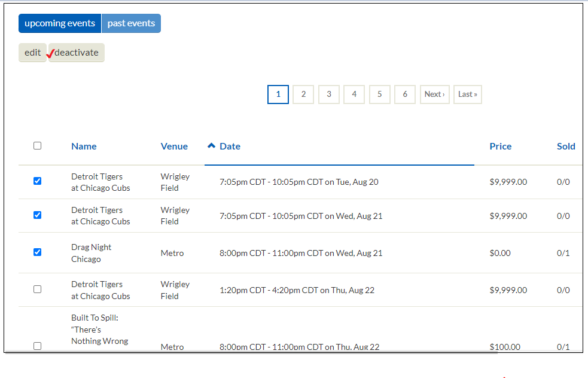Check the Thu, Aug 22 Detroit Tigers event
The width and height of the screenshot is (588, 378).
(37, 289)
